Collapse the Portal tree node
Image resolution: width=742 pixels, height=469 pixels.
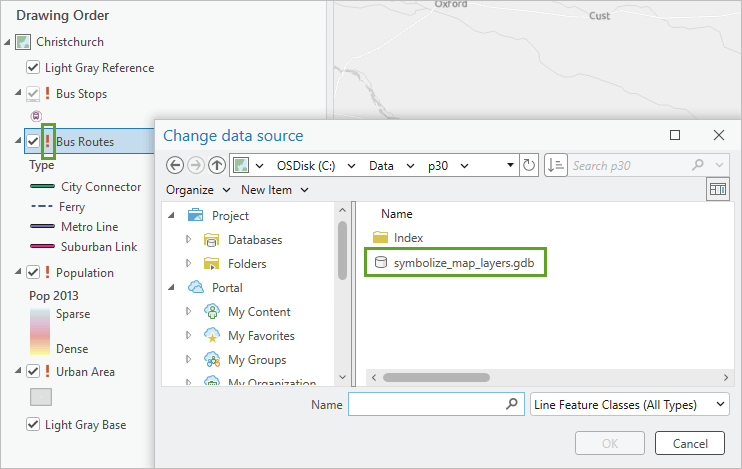(x=172, y=287)
